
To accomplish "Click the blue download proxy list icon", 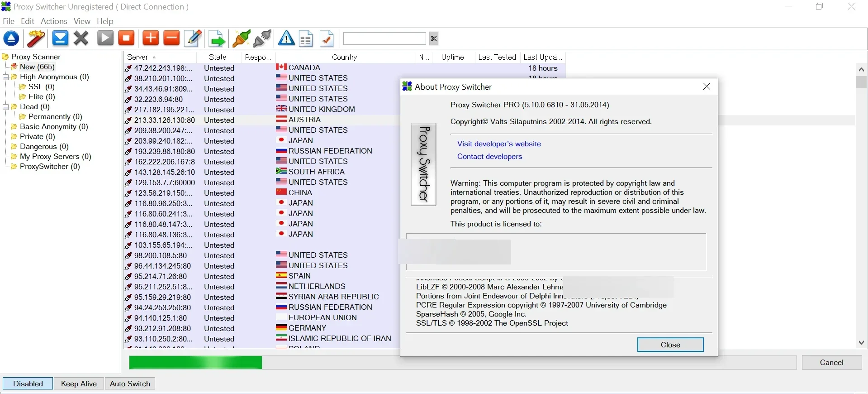I will 60,38.
